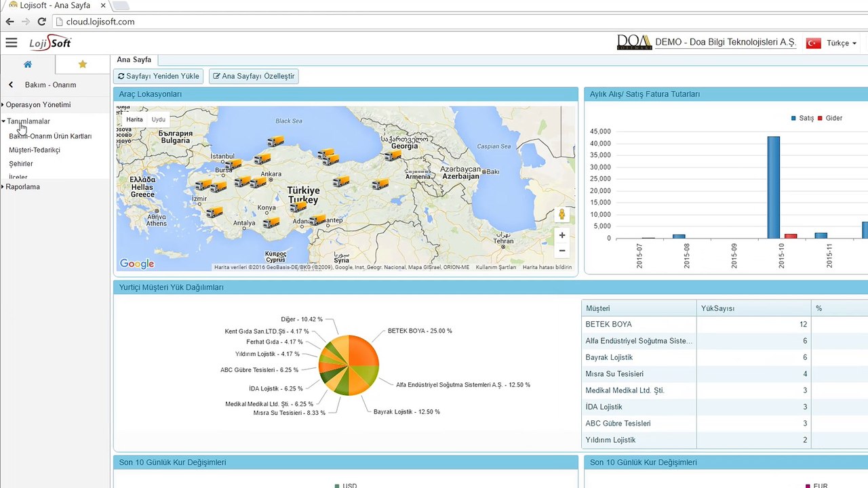This screenshot has width=868, height=488.
Task: Zoom out on the map
Action: coord(561,251)
